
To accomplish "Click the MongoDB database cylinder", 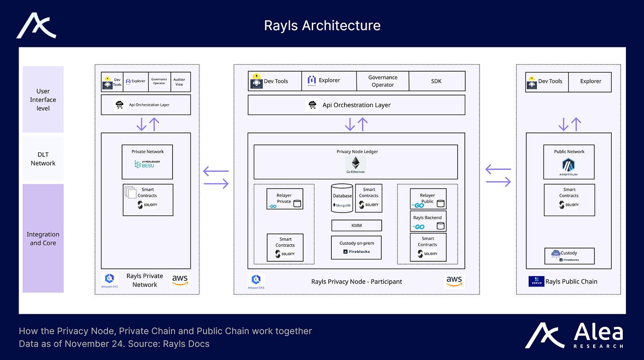I will point(342,198).
